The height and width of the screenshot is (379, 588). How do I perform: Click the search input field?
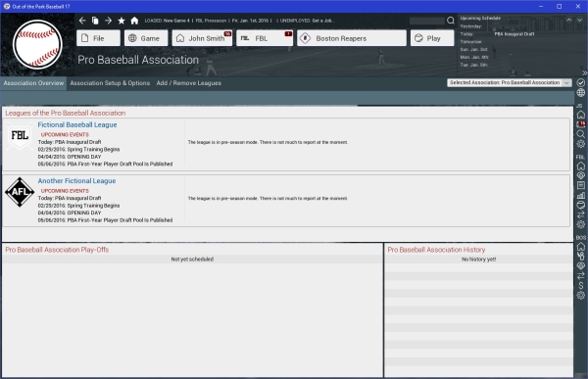point(427,21)
